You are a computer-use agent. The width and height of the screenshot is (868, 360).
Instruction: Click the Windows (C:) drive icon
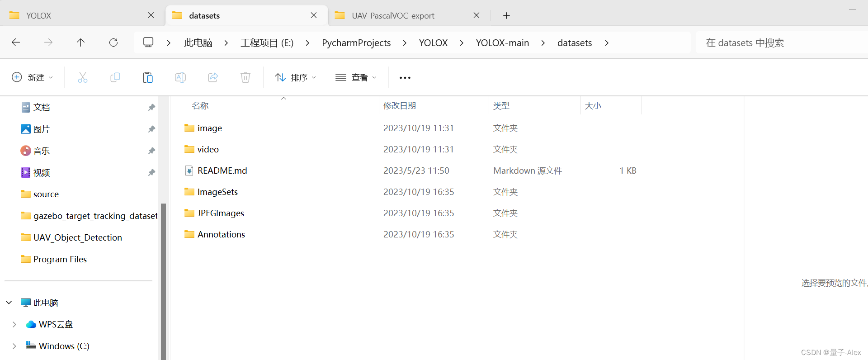pos(31,346)
